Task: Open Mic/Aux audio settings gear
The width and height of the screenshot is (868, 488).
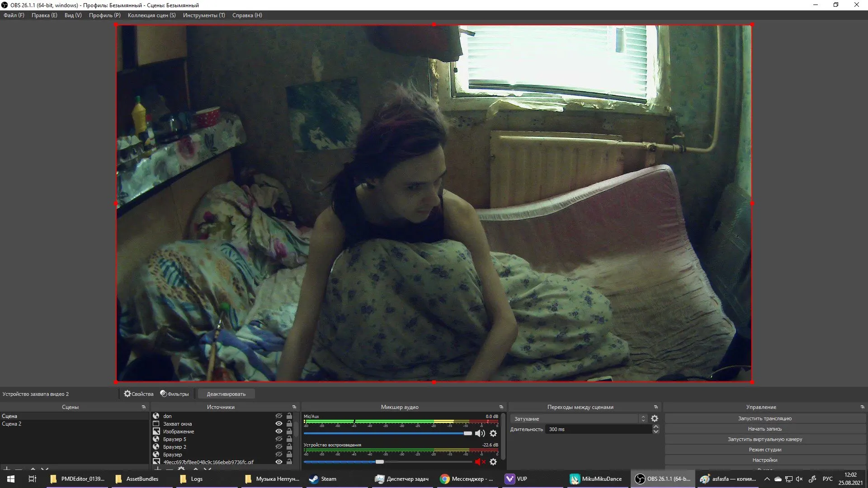Action: click(493, 433)
